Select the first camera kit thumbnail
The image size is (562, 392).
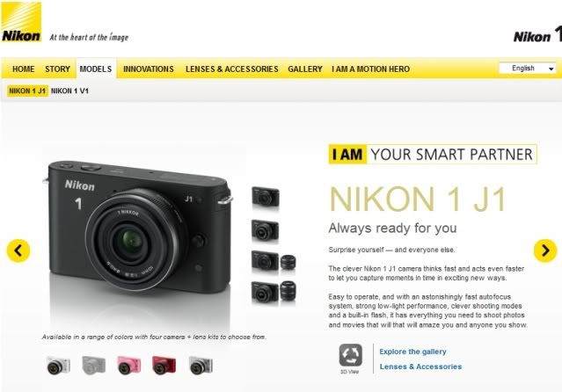pyautogui.click(x=266, y=197)
